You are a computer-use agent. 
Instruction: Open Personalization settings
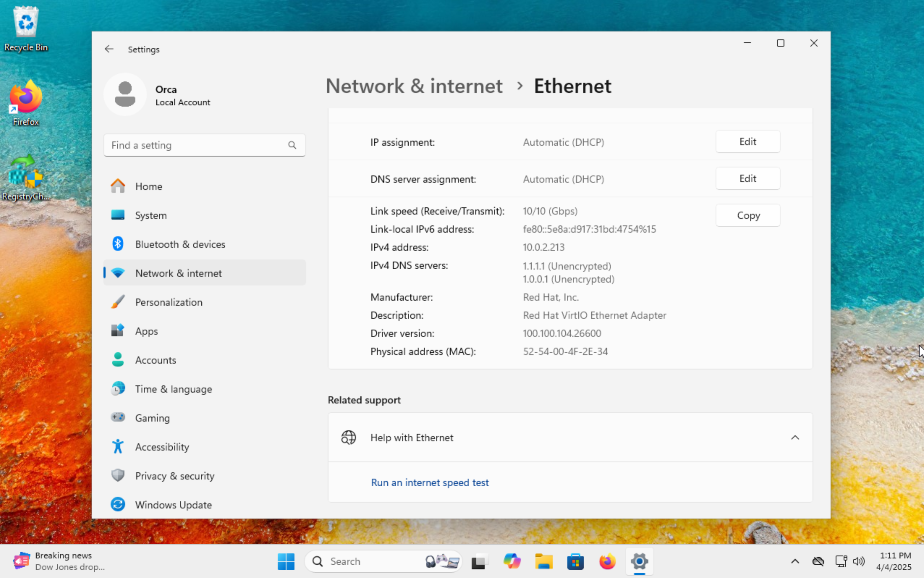204,302
